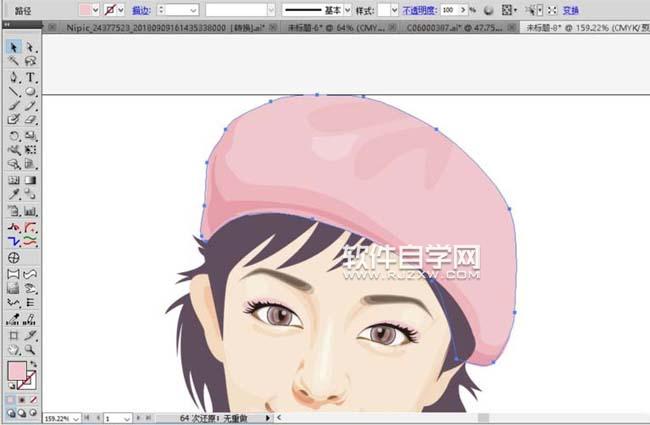Choose the Column Graph tool

point(30,211)
